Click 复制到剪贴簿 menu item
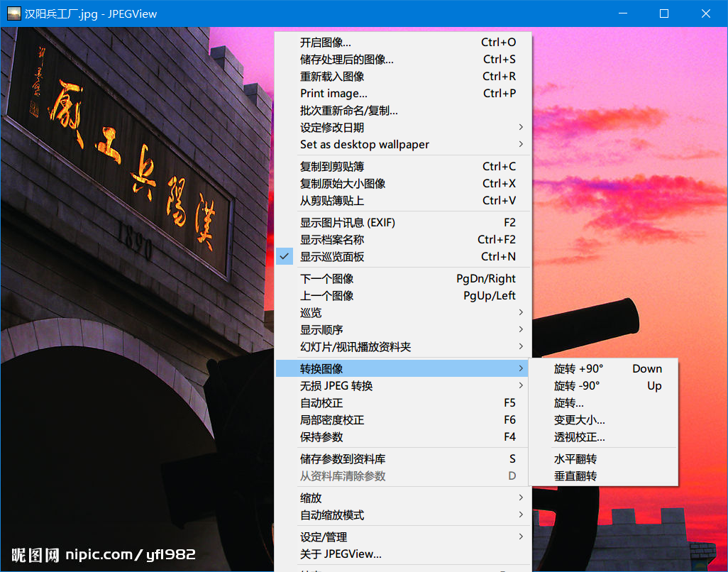728x572 pixels. pyautogui.click(x=331, y=167)
